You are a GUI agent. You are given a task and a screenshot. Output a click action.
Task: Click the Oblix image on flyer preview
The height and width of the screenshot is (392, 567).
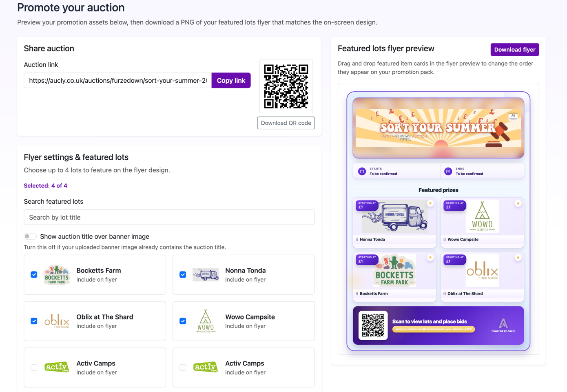coord(483,271)
